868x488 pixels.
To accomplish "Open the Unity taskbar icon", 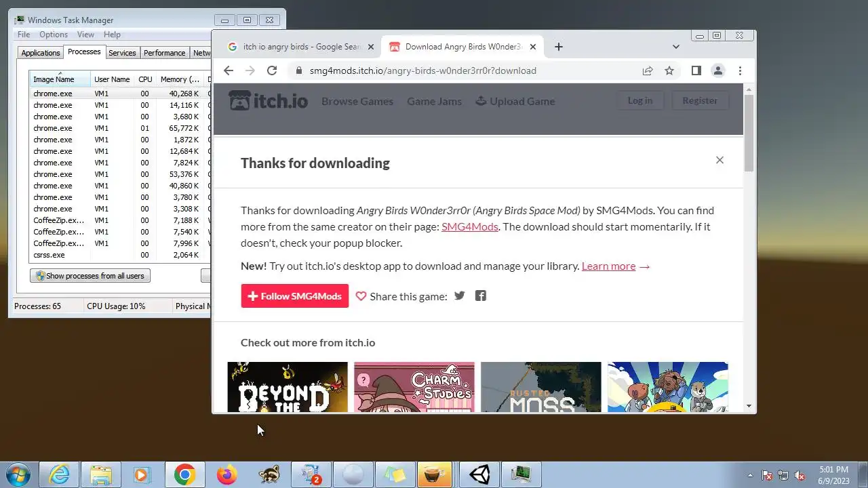I will tap(479, 474).
